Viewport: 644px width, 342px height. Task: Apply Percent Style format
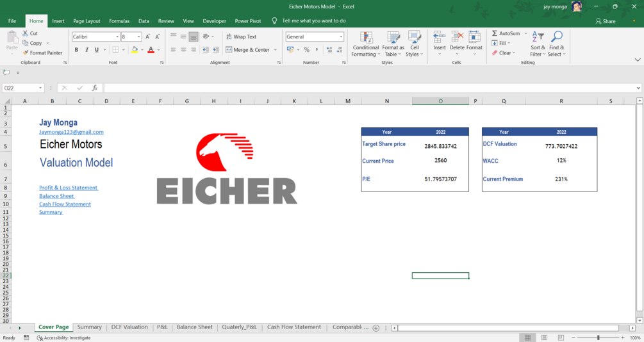click(306, 50)
